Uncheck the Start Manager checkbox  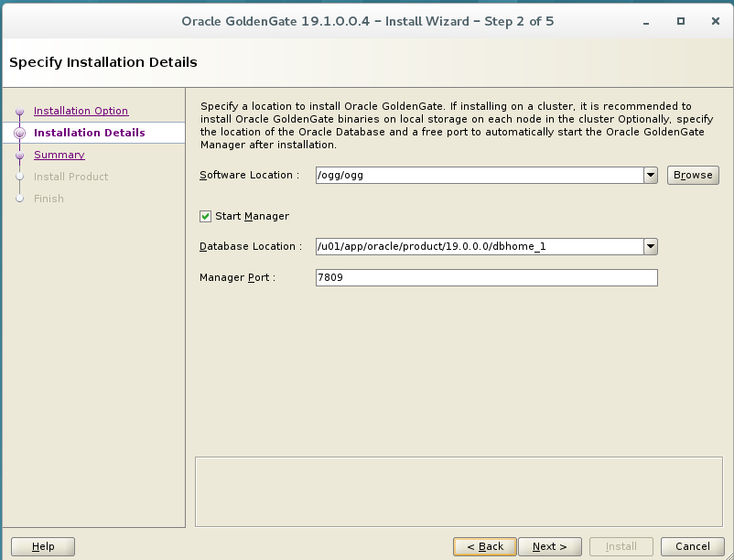tap(205, 216)
